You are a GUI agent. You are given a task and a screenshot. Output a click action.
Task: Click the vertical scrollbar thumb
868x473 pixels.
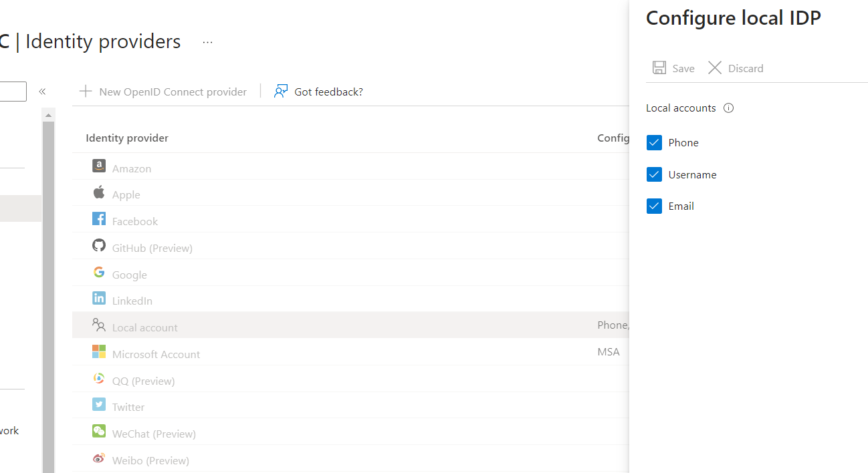tap(48, 297)
